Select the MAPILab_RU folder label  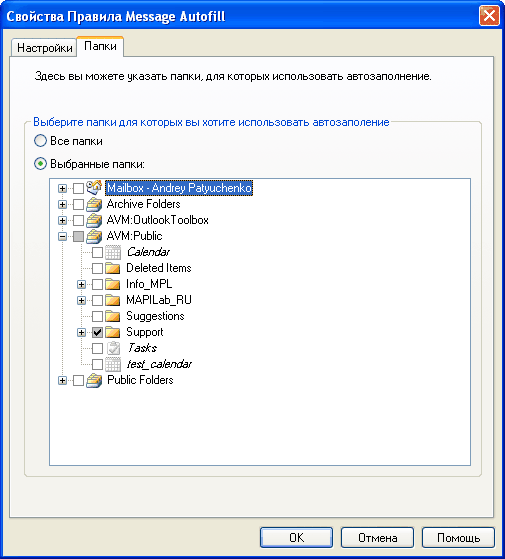click(x=159, y=300)
